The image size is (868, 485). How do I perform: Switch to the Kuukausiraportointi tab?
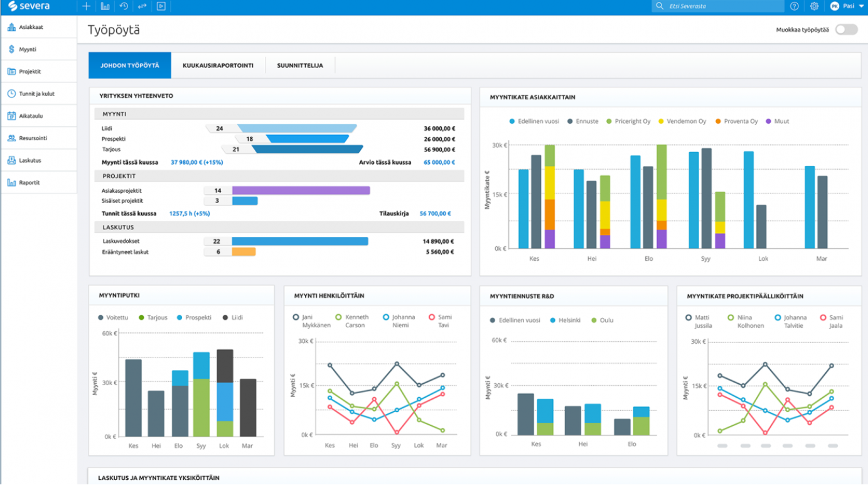click(x=218, y=65)
